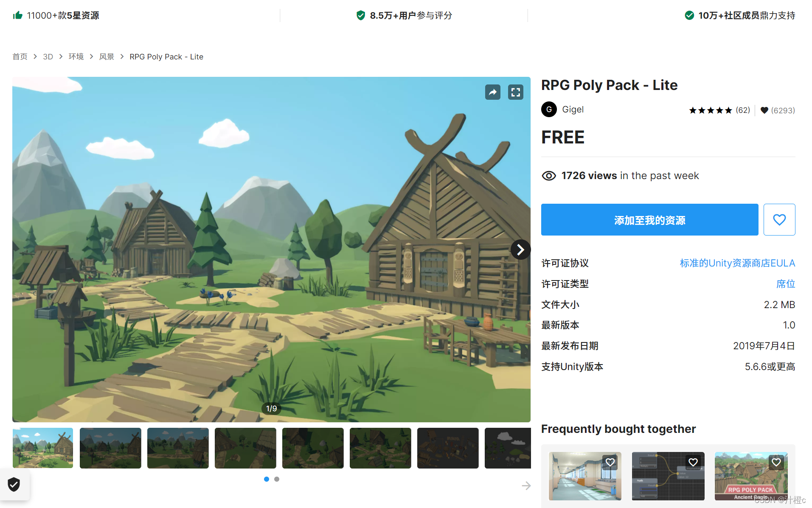Favorite the node graph asset card
Screen dimensions: 812x508
(693, 462)
